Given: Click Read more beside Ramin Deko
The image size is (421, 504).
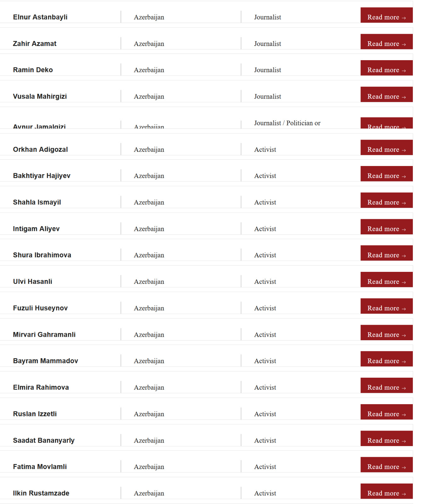Looking at the screenshot, I should tap(386, 68).
